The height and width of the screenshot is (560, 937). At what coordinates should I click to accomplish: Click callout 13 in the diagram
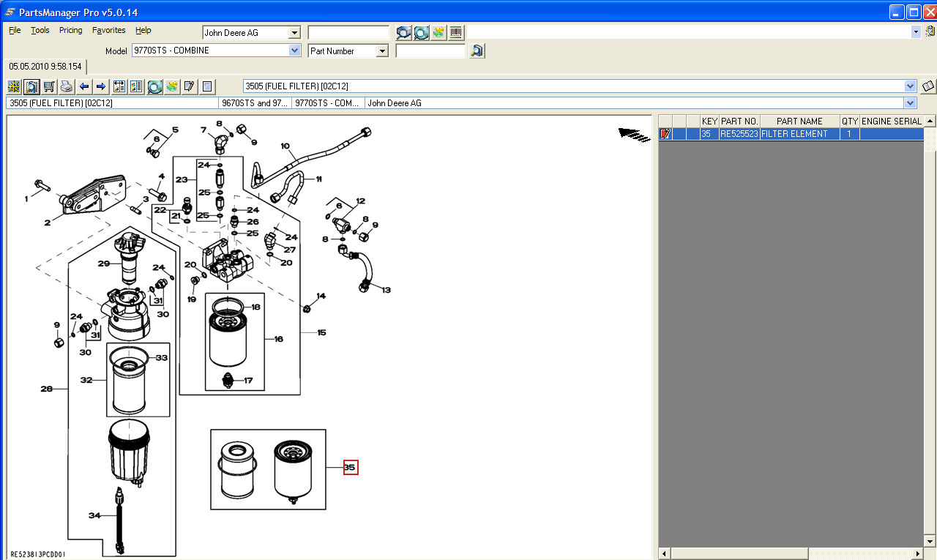pos(386,289)
